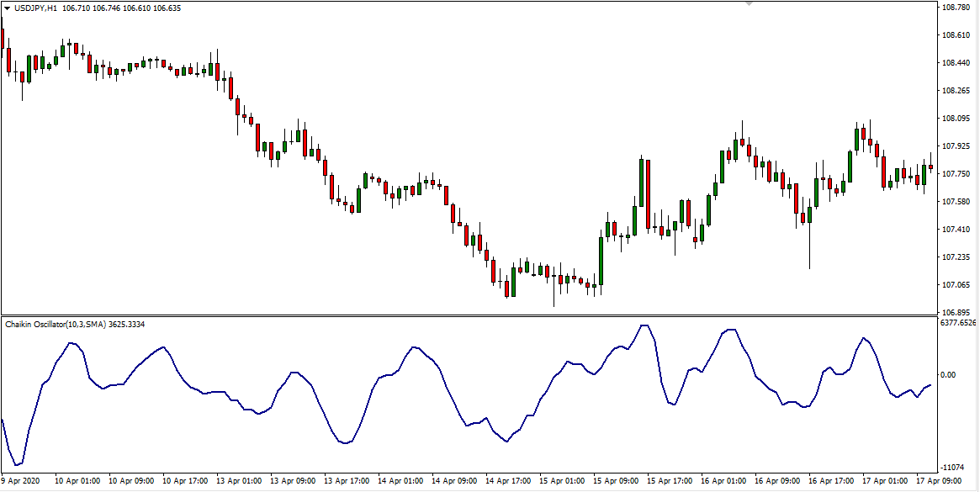Click the 10 Apr 09:00 time label
The width and height of the screenshot is (980, 492).
tap(132, 482)
